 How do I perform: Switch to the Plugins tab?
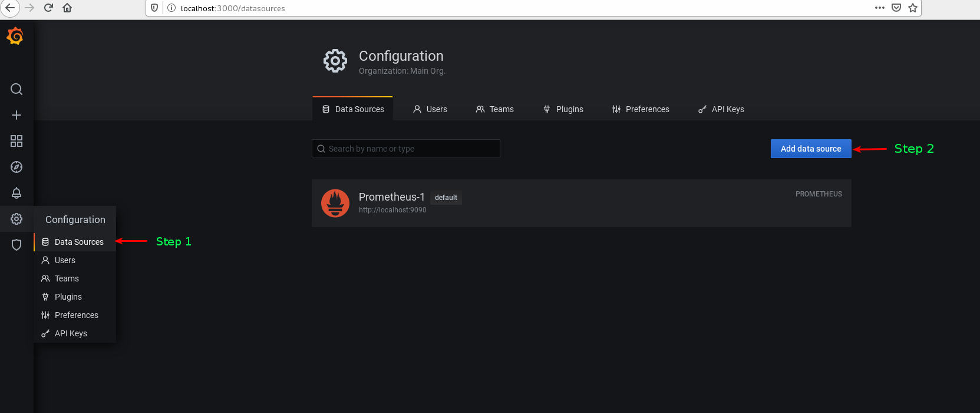[x=563, y=109]
